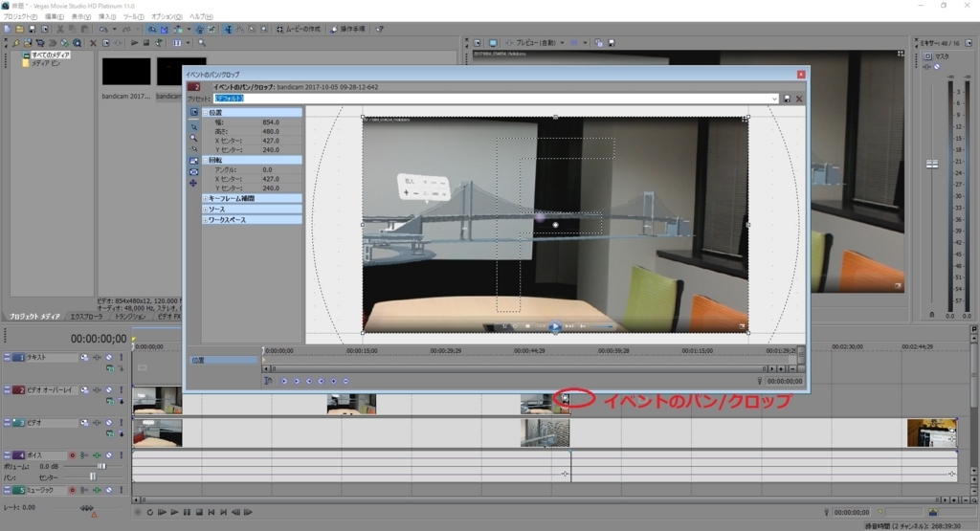Image resolution: width=980 pixels, height=531 pixels.
Task: Select すべてのメディア tree item
Action: click(x=51, y=55)
